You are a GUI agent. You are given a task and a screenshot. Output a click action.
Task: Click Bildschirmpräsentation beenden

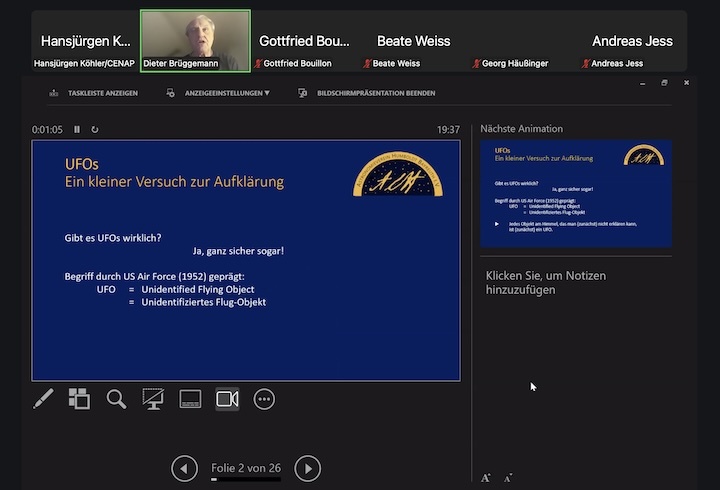(x=367, y=93)
